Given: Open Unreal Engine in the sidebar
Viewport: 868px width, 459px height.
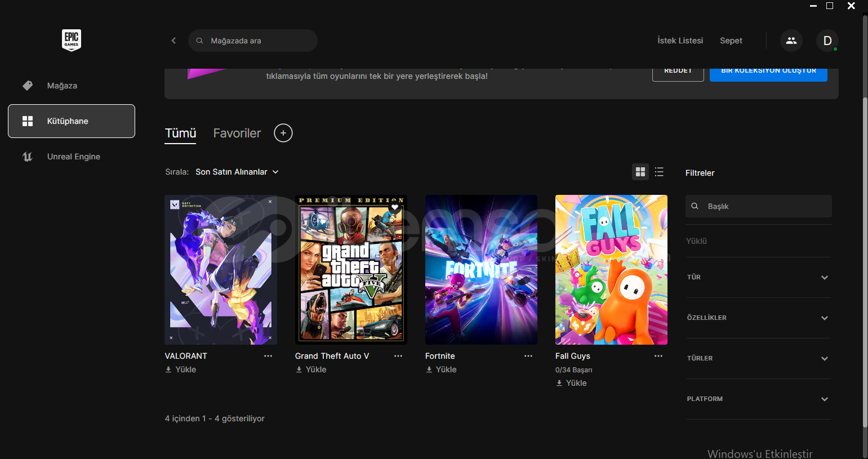Looking at the screenshot, I should click(73, 157).
